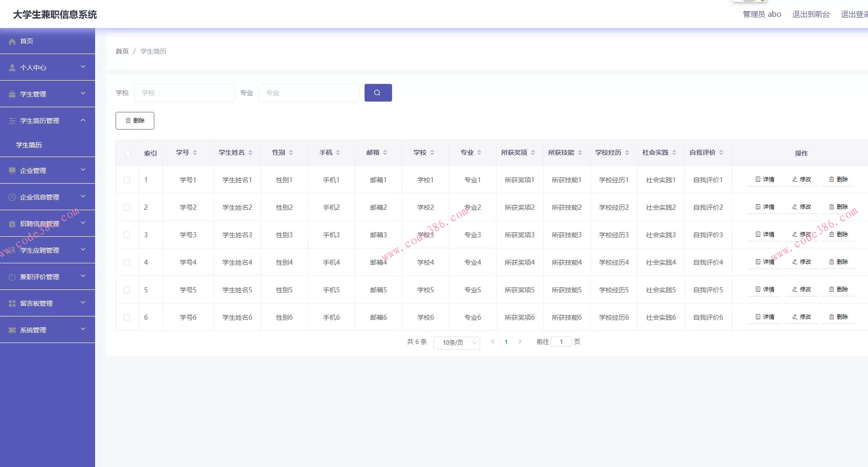Click the home icon in sidebar

point(12,41)
